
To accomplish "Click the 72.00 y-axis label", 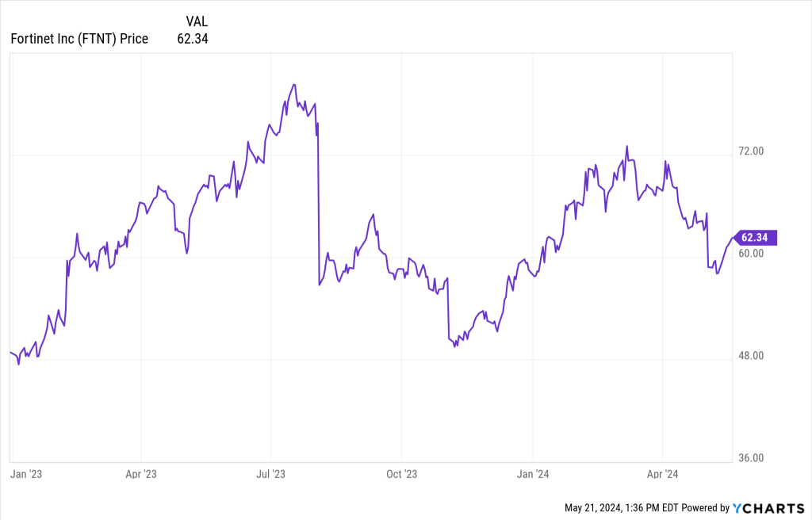I will [x=752, y=151].
